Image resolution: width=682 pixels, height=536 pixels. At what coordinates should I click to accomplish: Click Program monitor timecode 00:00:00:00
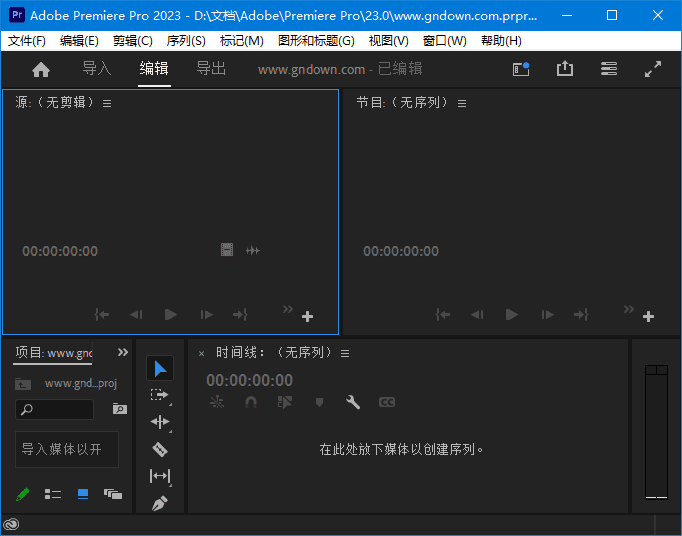pos(401,251)
